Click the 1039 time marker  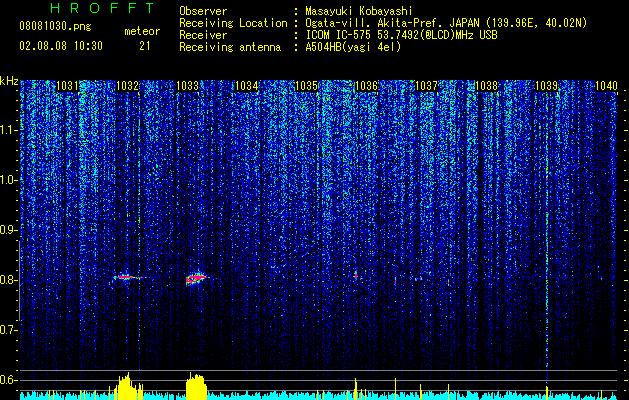click(x=546, y=86)
